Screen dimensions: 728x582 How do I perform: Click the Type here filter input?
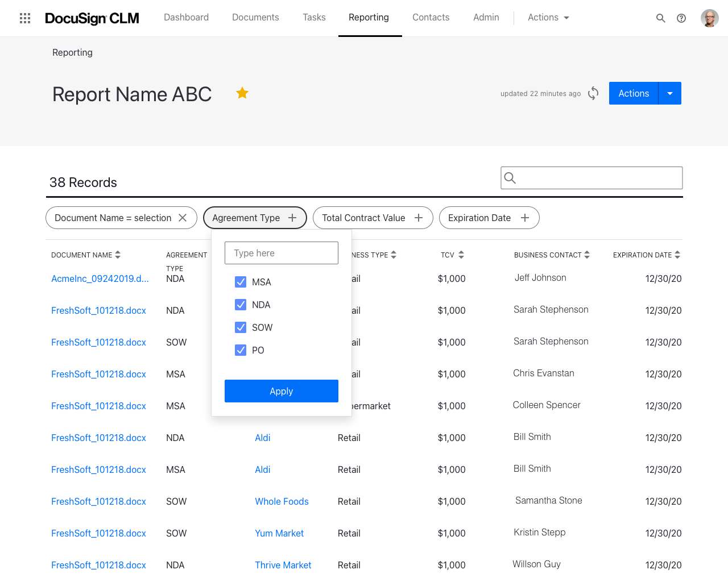click(282, 253)
